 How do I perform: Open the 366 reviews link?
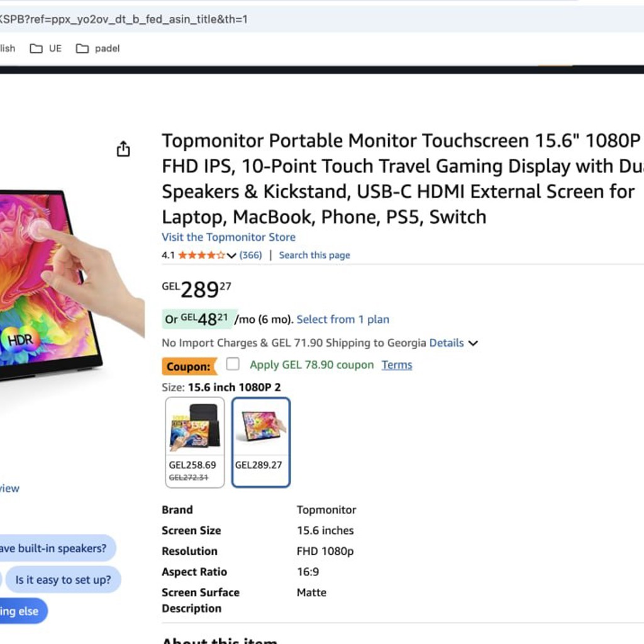coord(250,255)
